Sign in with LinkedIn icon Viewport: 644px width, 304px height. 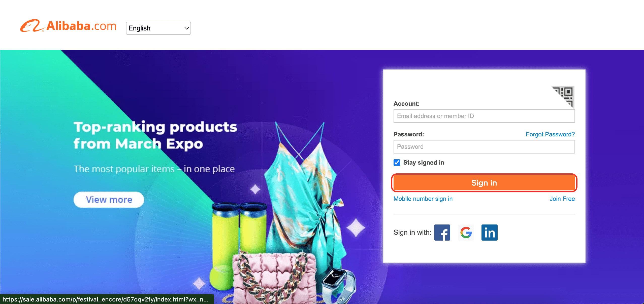pyautogui.click(x=489, y=233)
